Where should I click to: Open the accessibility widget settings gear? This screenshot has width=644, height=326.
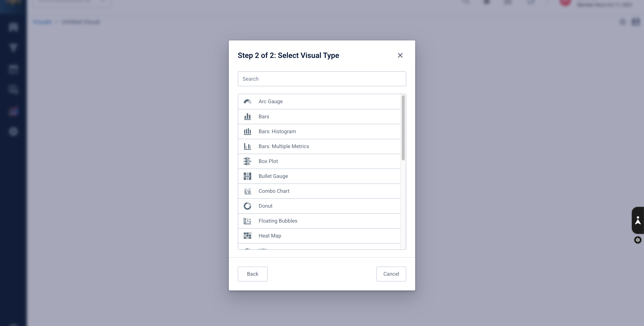(x=638, y=240)
